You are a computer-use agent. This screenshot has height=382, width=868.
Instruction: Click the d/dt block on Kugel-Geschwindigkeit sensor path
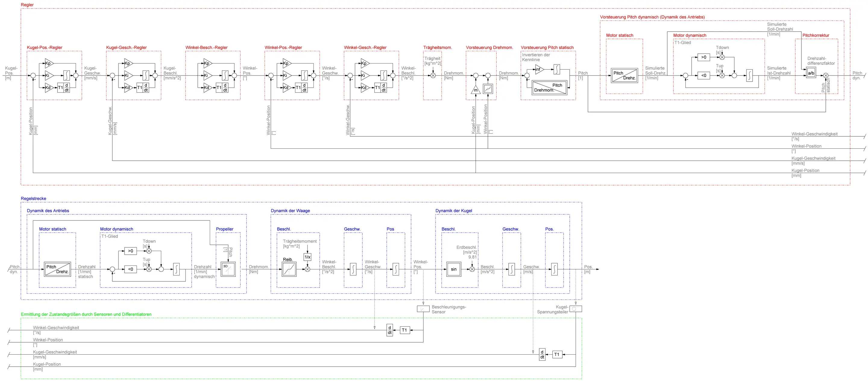point(542,354)
